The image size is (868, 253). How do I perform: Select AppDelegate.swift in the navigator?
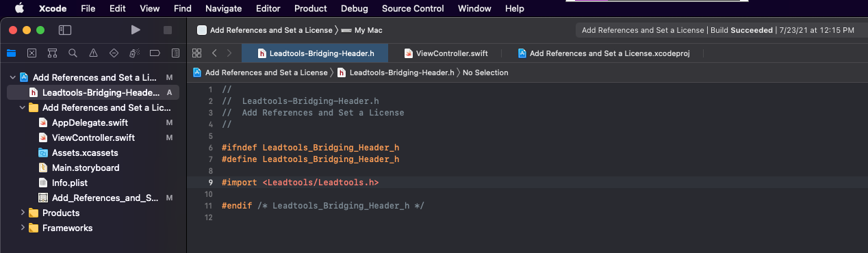point(93,122)
